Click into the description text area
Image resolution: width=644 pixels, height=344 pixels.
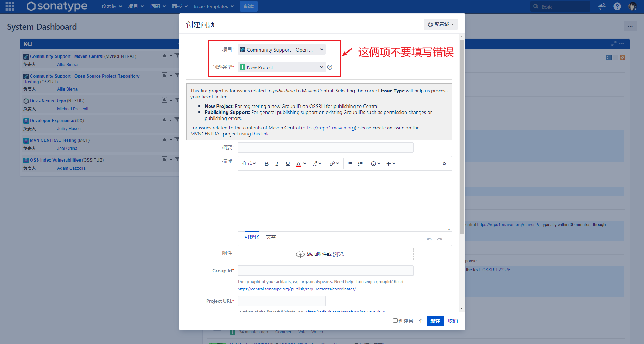[344, 201]
